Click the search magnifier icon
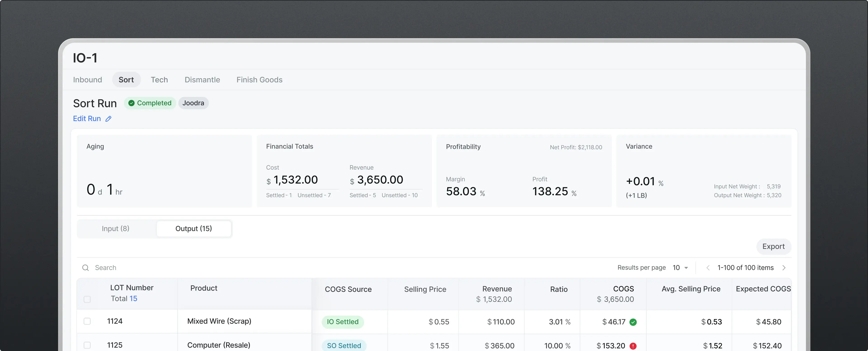The width and height of the screenshot is (868, 351). coord(86,268)
